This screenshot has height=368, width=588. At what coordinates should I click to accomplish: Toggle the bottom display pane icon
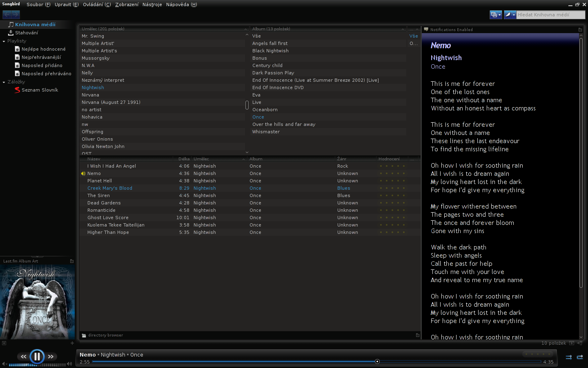(x=572, y=343)
